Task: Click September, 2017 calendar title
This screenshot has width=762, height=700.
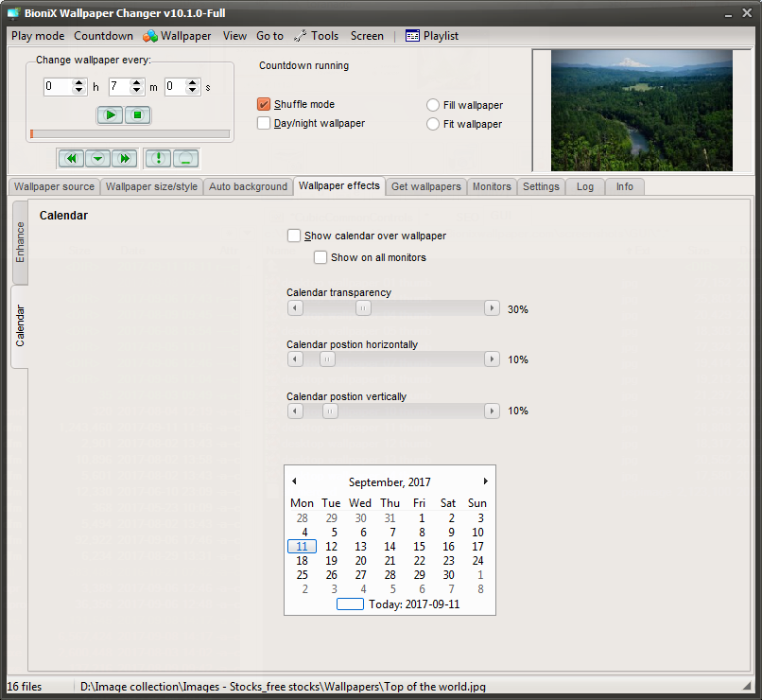Action: pyautogui.click(x=390, y=482)
